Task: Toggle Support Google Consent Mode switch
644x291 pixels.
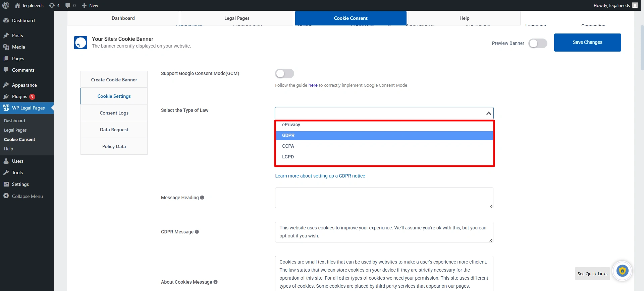Action: pyautogui.click(x=284, y=73)
